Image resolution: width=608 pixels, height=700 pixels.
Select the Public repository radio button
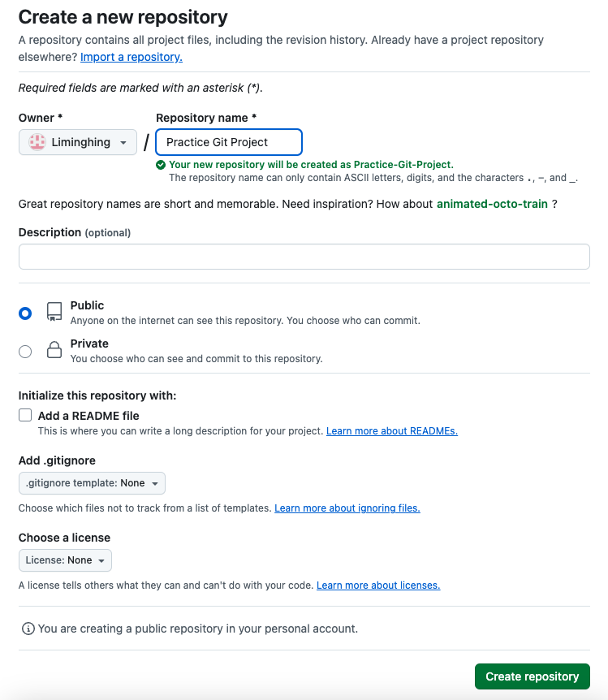[x=25, y=313]
